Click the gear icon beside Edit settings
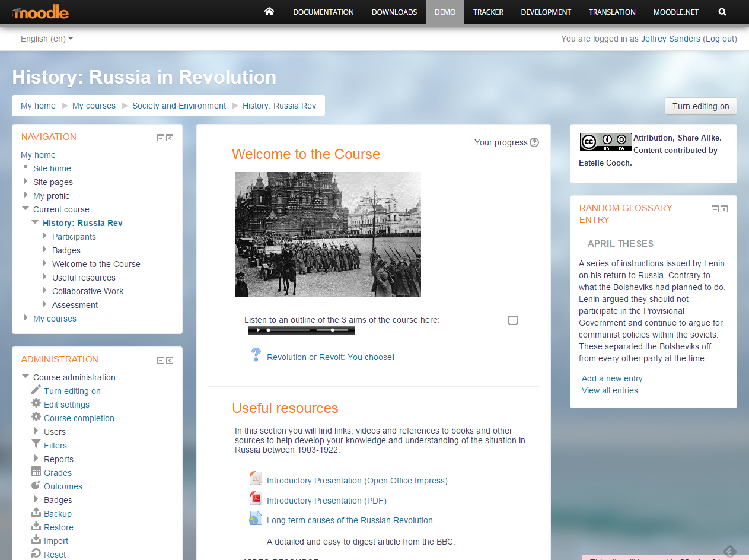Image resolution: width=749 pixels, height=560 pixels. point(36,404)
